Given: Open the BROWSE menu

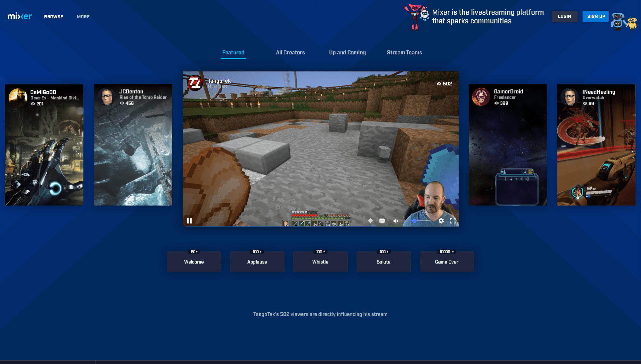Looking at the screenshot, I should point(53,17).
